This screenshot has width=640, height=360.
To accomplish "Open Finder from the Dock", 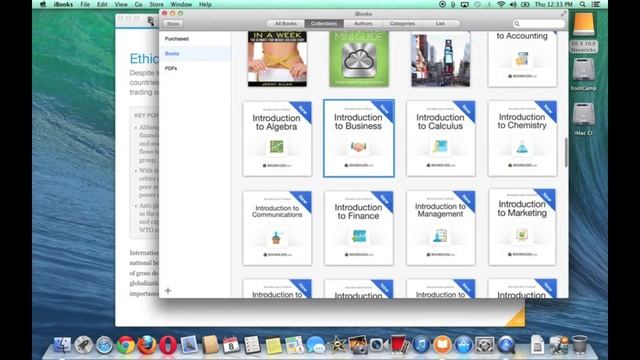I will tap(62, 345).
